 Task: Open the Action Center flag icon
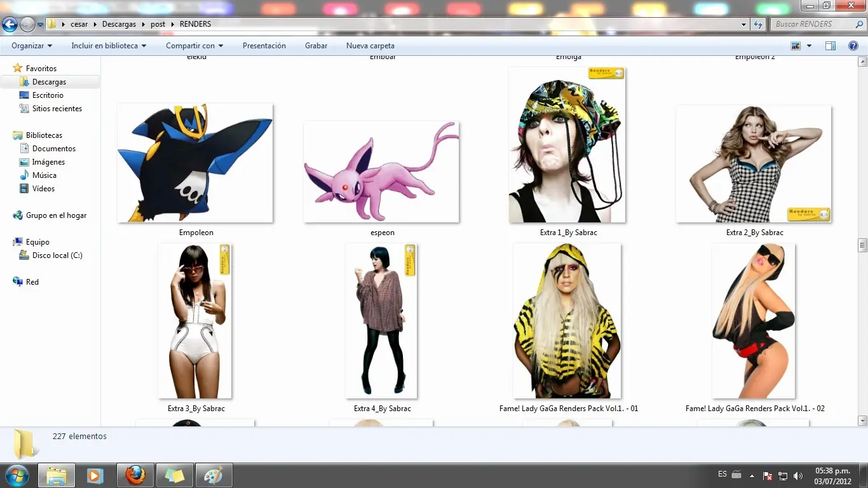tap(768, 475)
